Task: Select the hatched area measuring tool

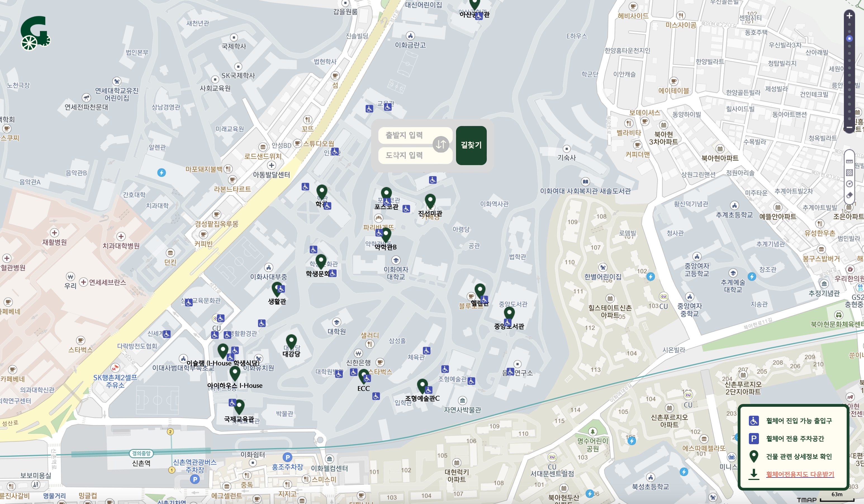Action: point(849,172)
